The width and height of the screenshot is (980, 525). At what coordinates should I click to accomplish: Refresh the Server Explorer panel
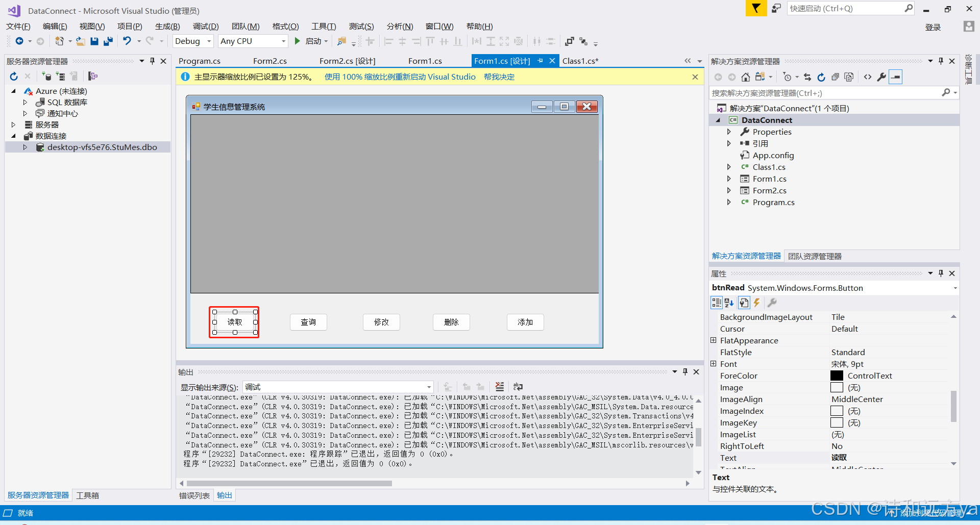coord(14,77)
